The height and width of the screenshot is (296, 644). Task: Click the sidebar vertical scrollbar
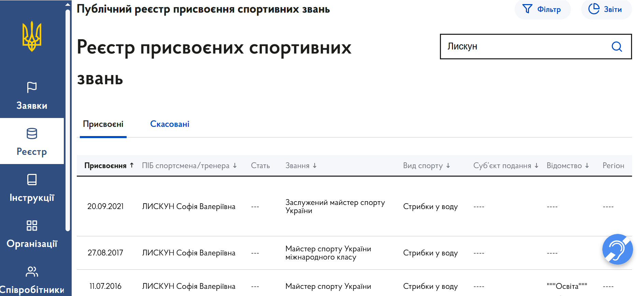point(68,119)
